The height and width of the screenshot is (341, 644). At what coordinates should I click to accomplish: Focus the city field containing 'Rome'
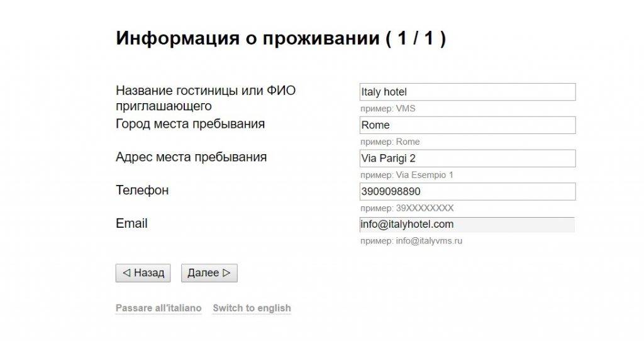point(467,125)
